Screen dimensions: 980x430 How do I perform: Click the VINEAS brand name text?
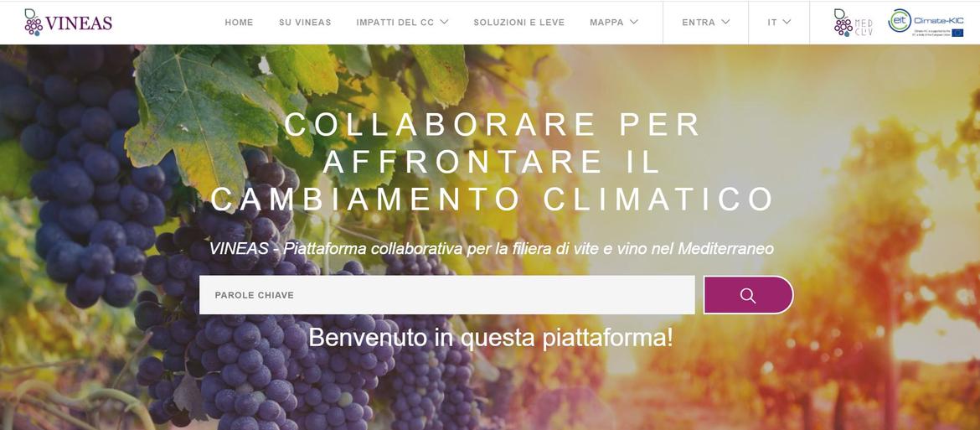(79, 23)
